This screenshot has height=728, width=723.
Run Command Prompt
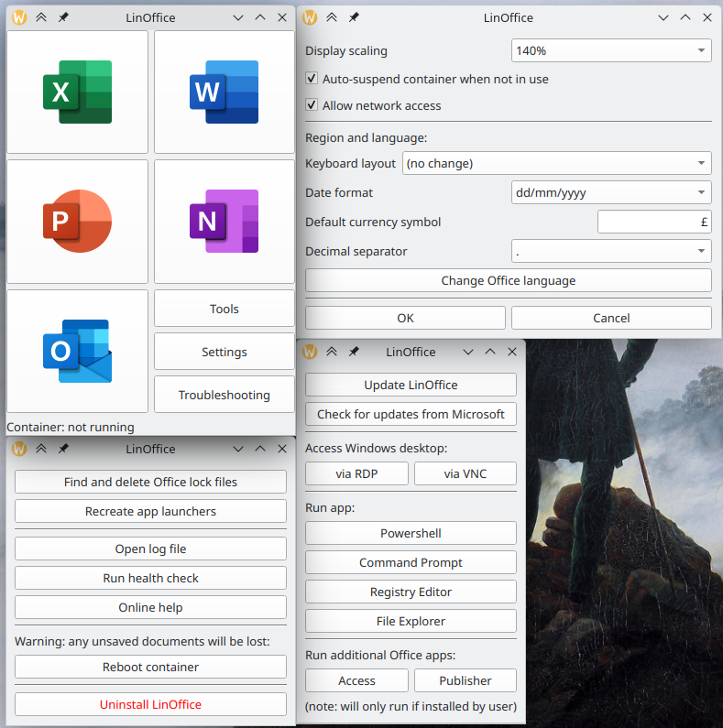coord(411,562)
